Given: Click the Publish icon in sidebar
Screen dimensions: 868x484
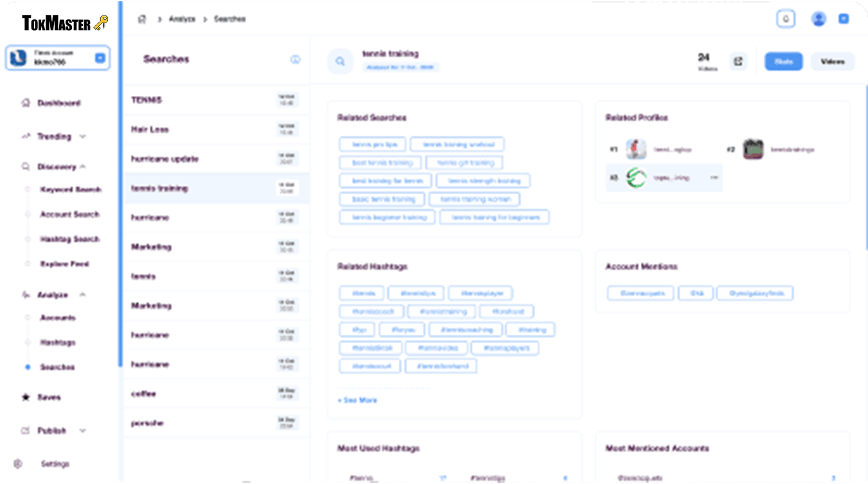Looking at the screenshot, I should [26, 431].
